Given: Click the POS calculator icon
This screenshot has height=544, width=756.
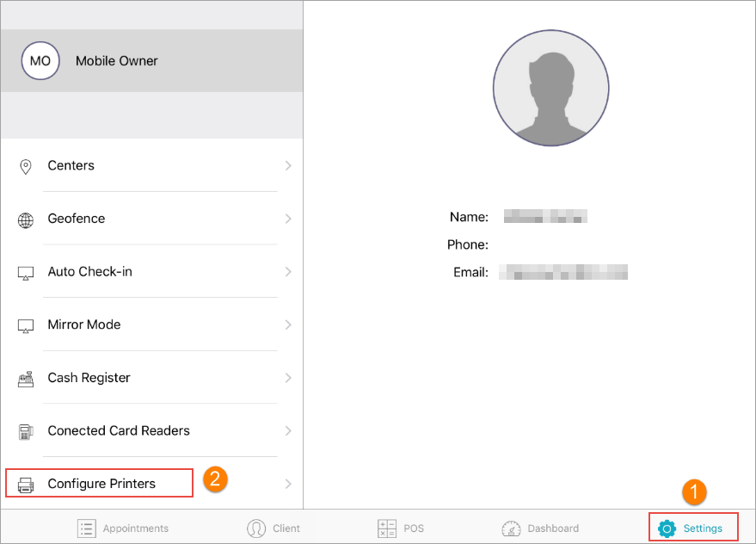Looking at the screenshot, I should coord(387,529).
